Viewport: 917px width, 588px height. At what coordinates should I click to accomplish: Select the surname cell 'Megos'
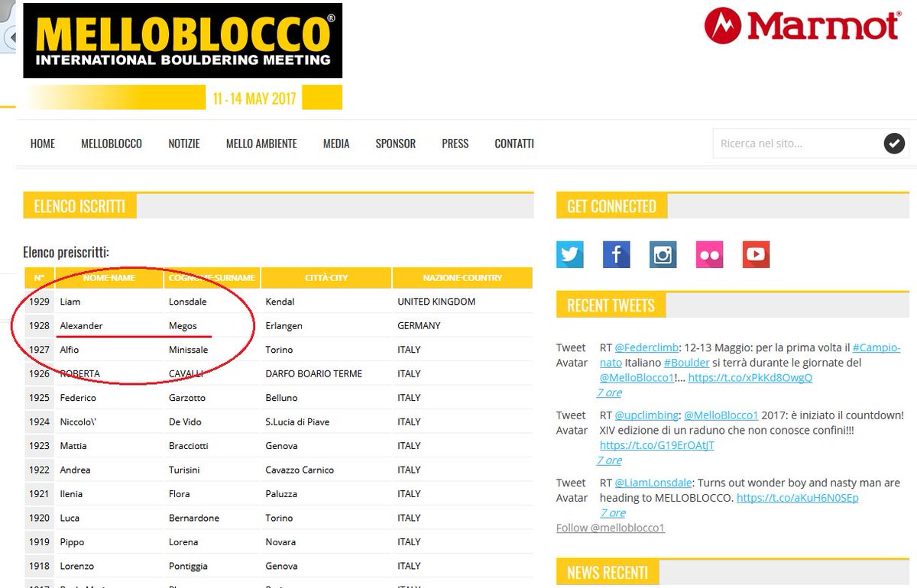click(183, 326)
